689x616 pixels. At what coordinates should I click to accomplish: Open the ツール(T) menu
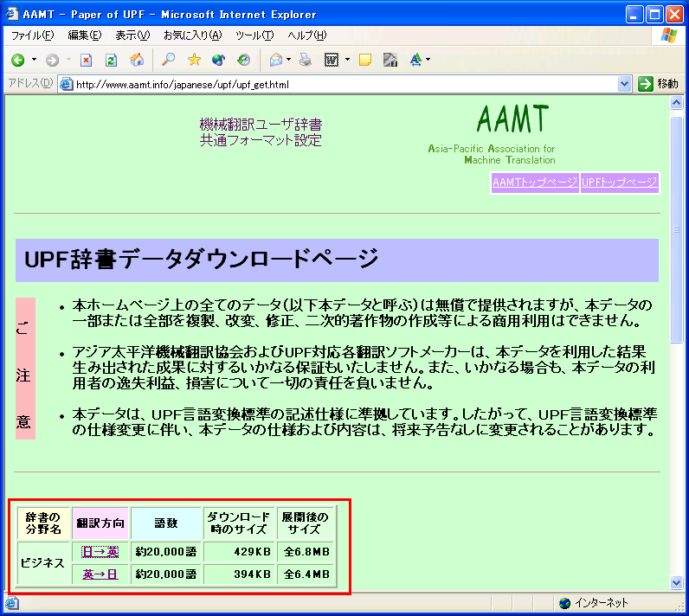coord(254,35)
